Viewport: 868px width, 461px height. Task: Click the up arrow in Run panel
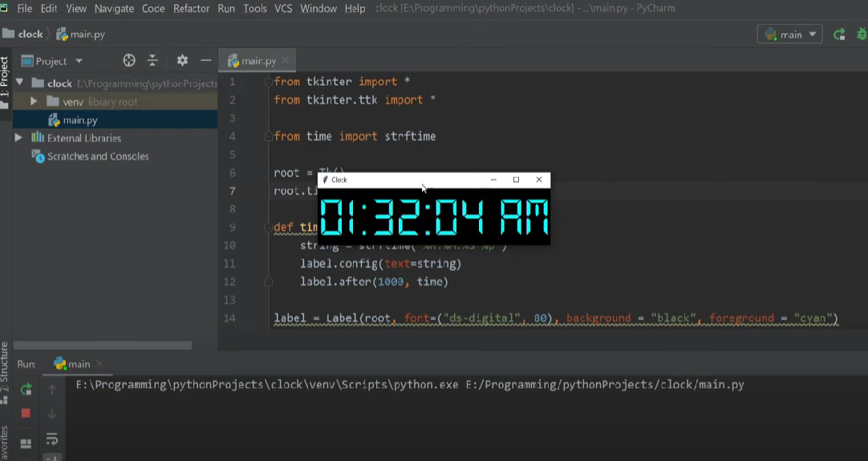(52, 390)
